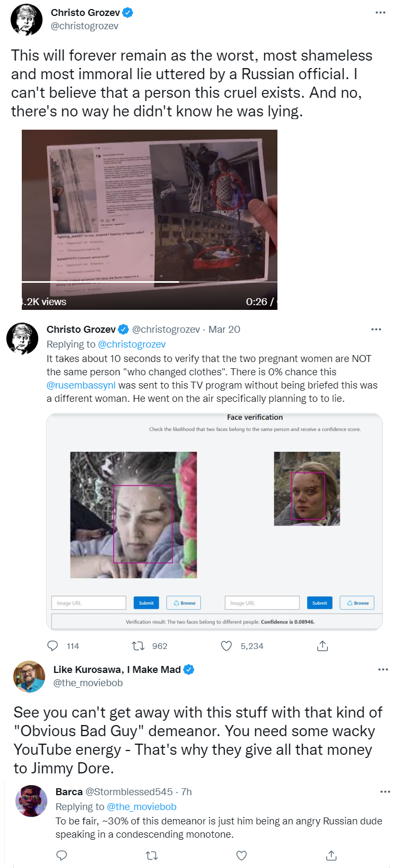
Task: Open Christo Grozev's profile picture on the top tweet
Action: 27,20
